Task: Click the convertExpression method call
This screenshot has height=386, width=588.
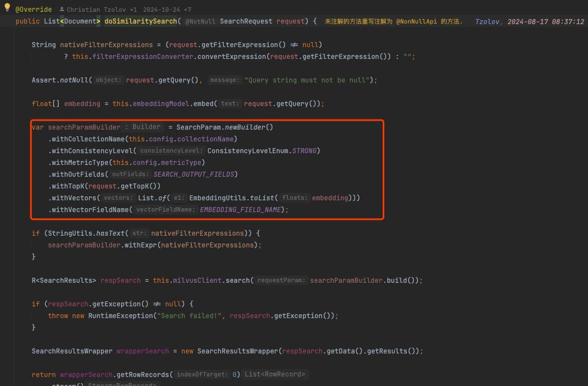Action: (x=232, y=57)
